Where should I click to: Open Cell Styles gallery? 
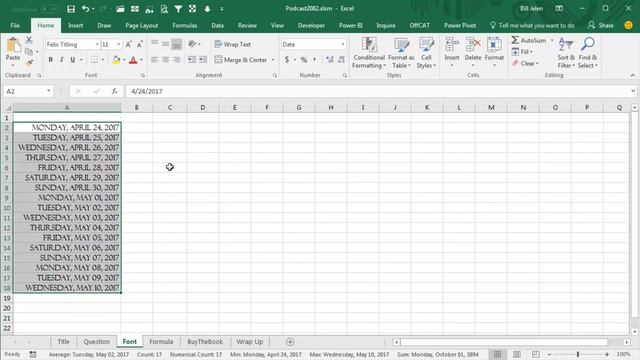(427, 53)
